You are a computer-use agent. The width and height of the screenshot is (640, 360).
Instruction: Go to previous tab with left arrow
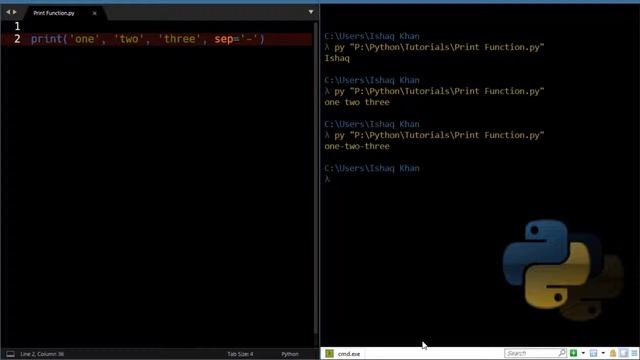pos(8,12)
